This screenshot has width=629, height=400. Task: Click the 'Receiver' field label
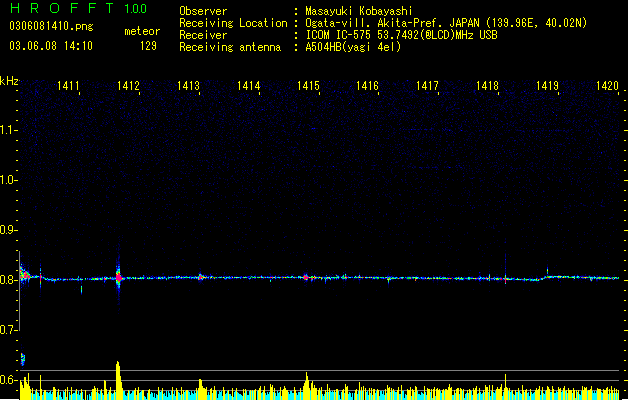click(x=203, y=35)
